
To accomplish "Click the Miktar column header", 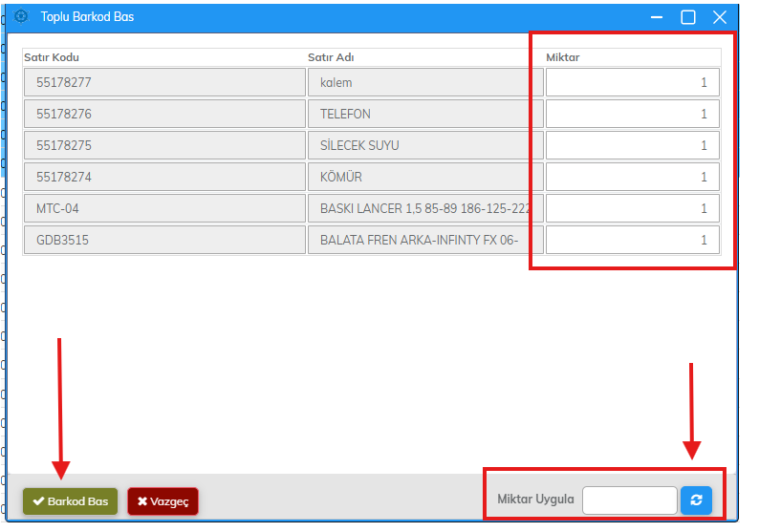I will [x=563, y=57].
